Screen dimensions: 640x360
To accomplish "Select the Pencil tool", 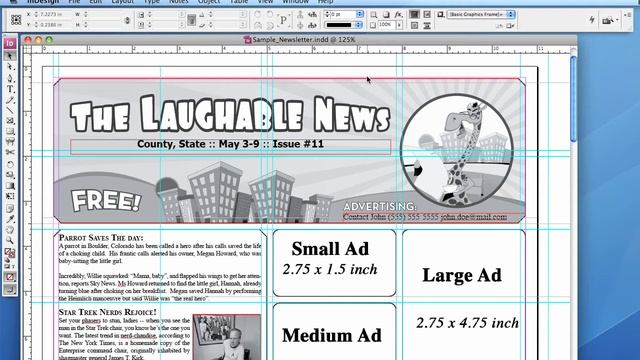I will (x=10, y=100).
